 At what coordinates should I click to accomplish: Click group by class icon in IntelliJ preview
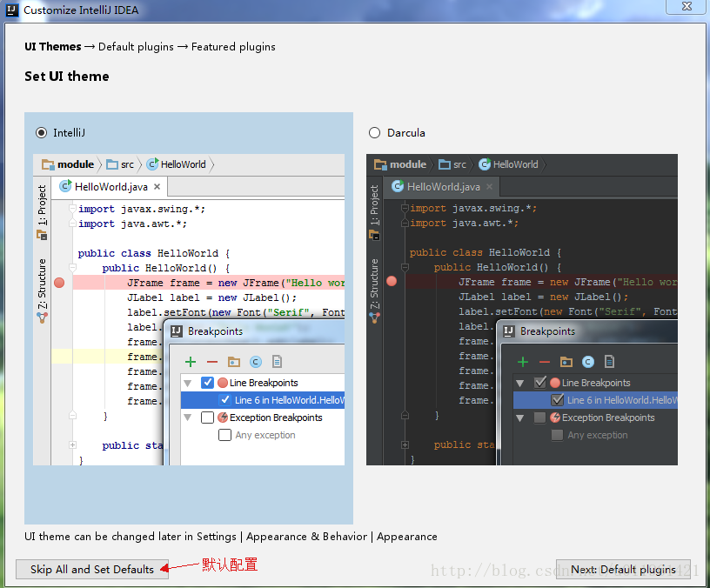[x=256, y=362]
